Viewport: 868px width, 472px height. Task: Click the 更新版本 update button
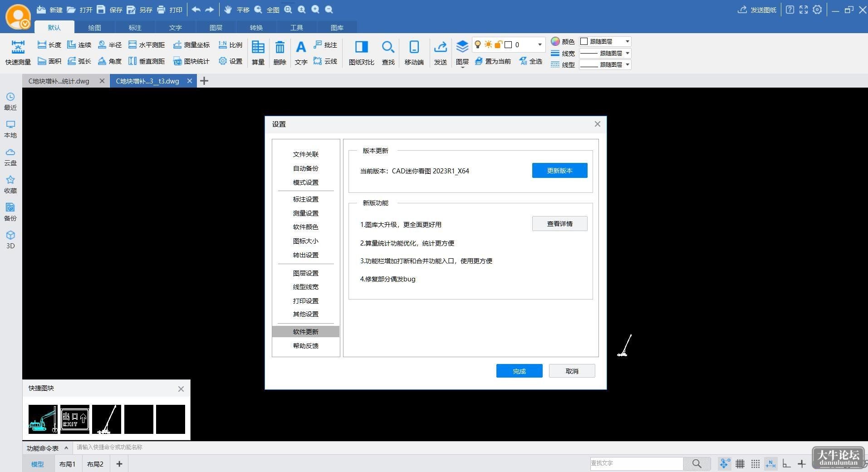(559, 171)
